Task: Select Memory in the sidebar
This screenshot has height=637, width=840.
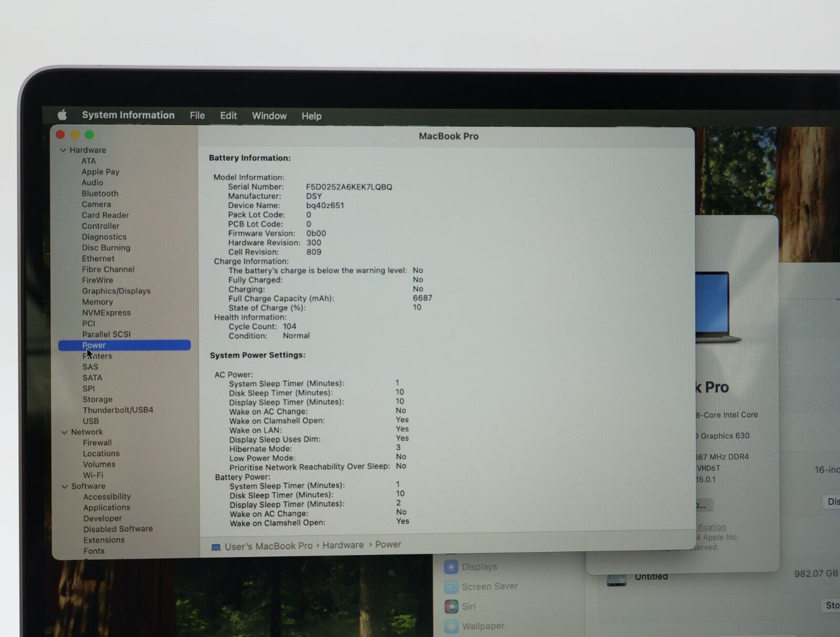Action: [x=98, y=302]
